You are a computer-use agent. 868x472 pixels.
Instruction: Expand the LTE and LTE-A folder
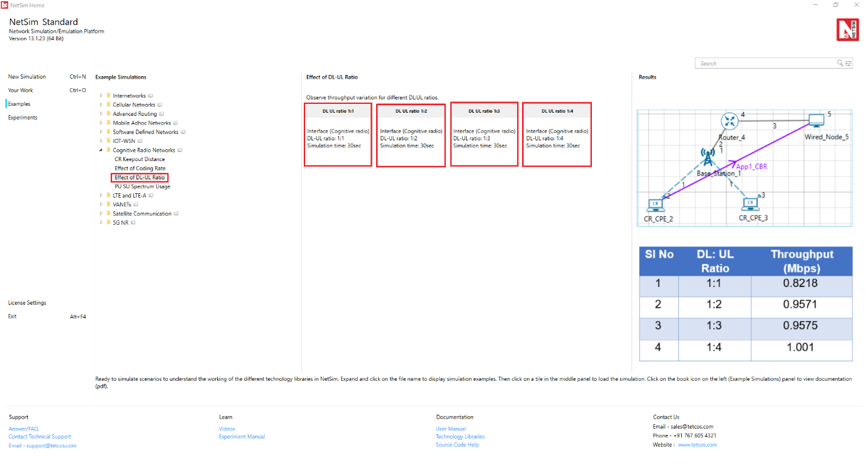(101, 196)
